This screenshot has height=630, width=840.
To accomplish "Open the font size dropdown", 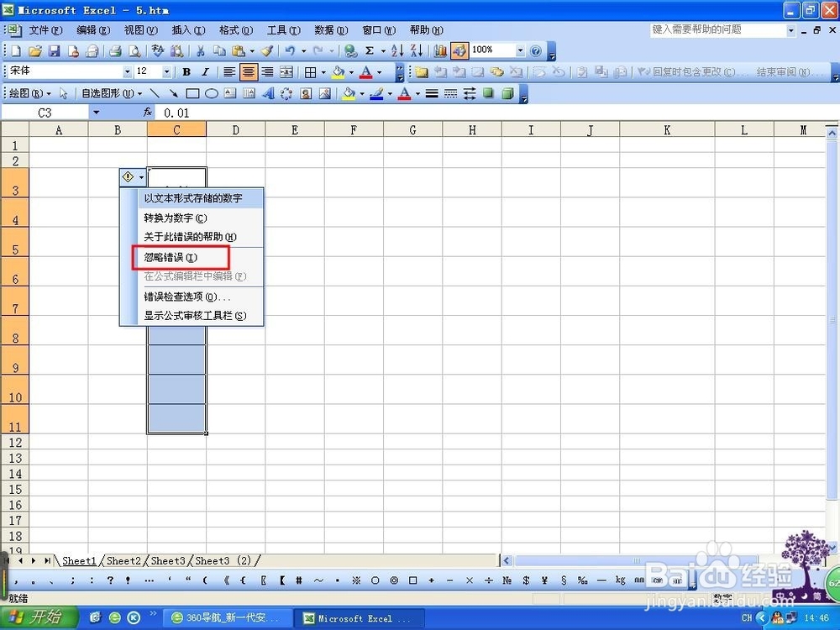I will (166, 71).
